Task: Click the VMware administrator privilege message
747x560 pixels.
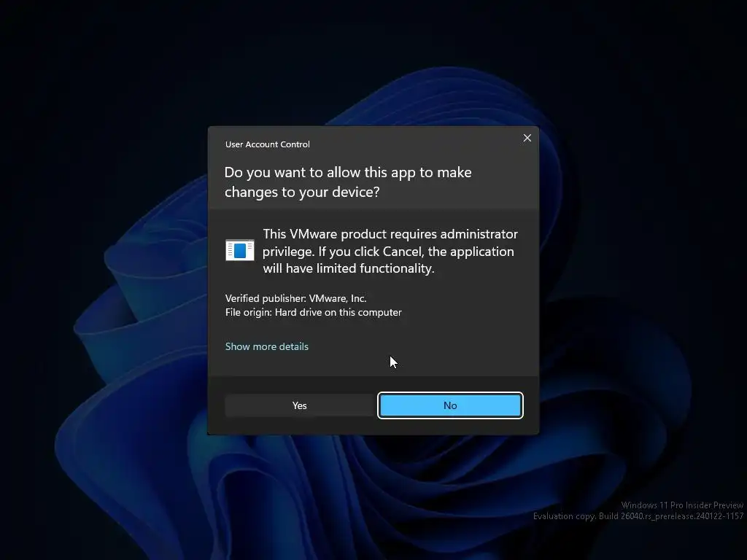Action: coord(390,251)
